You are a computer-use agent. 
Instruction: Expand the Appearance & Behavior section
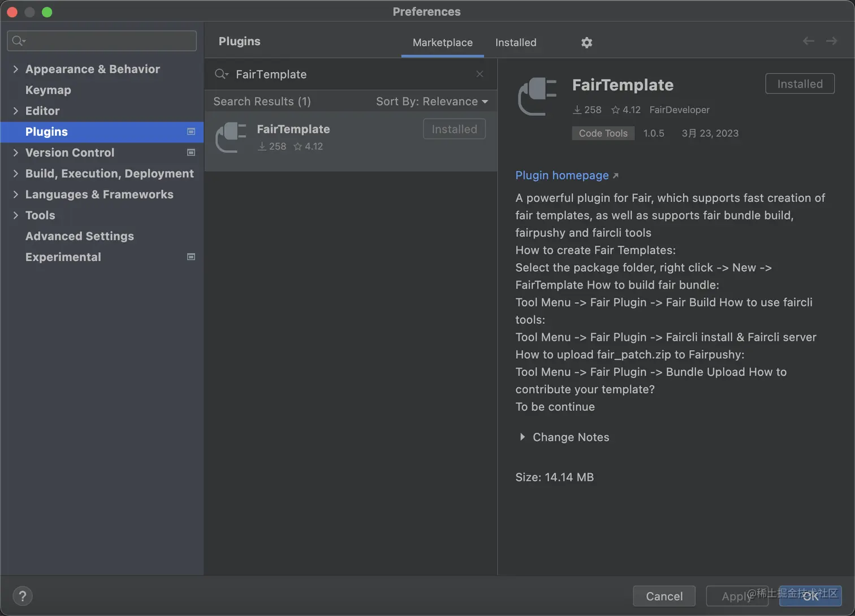[15, 69]
